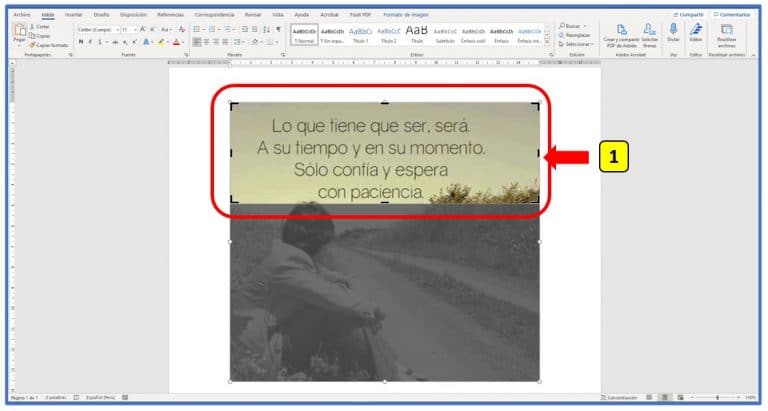Align paragraph to the right
Screen dimensions: 768x411
pyautogui.click(x=216, y=43)
